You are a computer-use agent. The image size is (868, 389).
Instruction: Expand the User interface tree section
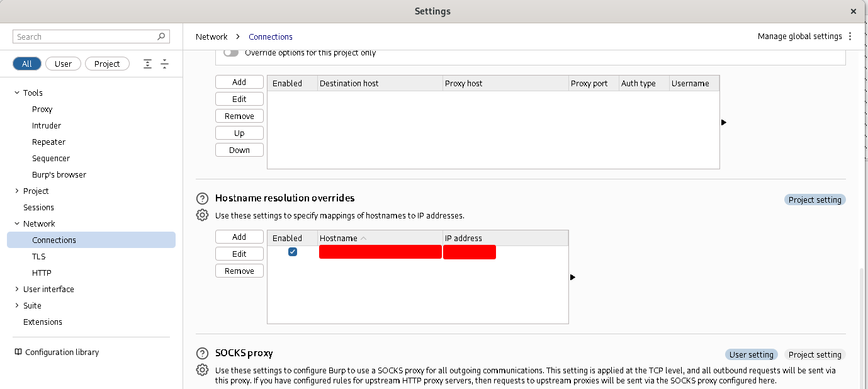click(17, 289)
